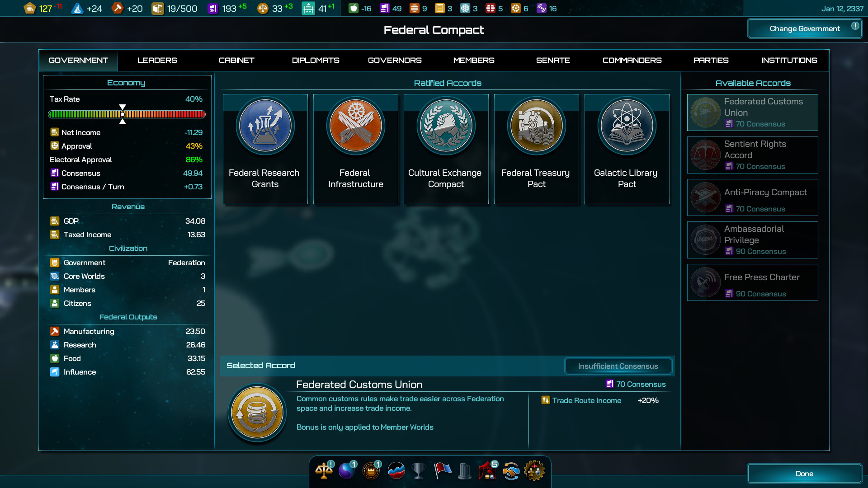Click the teal gate icon showing 41
The image size is (868, 488).
point(308,8)
